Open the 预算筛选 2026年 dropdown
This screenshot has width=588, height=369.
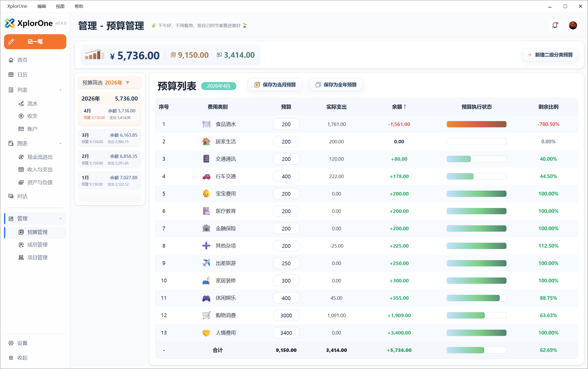coord(110,83)
